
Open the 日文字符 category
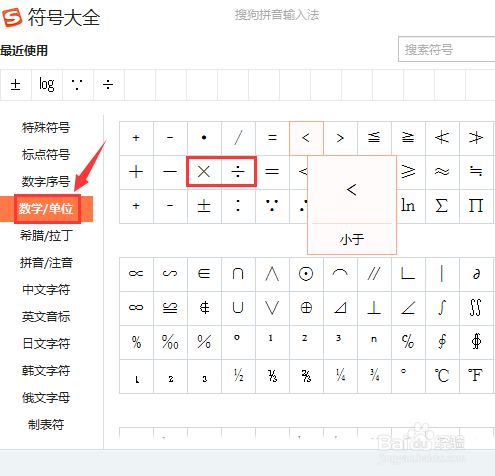46,344
